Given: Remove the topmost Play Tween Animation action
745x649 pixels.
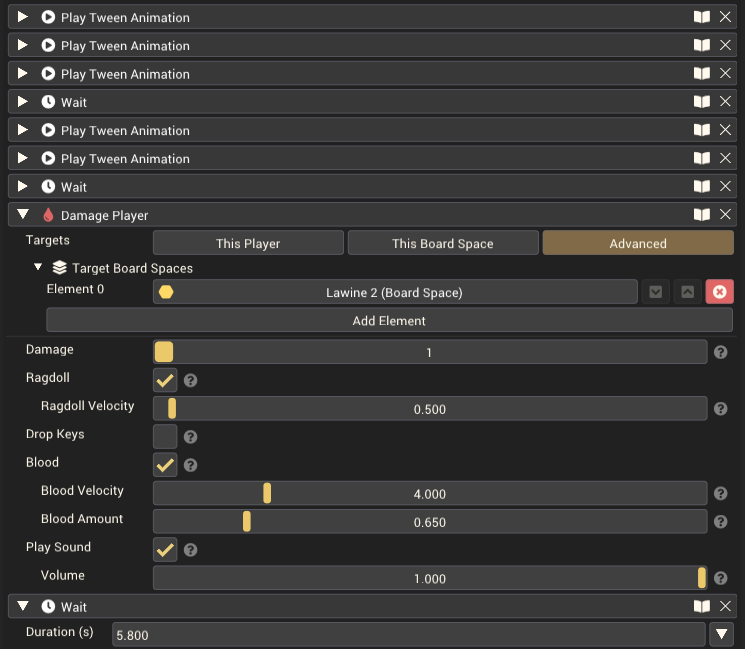Looking at the screenshot, I should click(x=725, y=17).
